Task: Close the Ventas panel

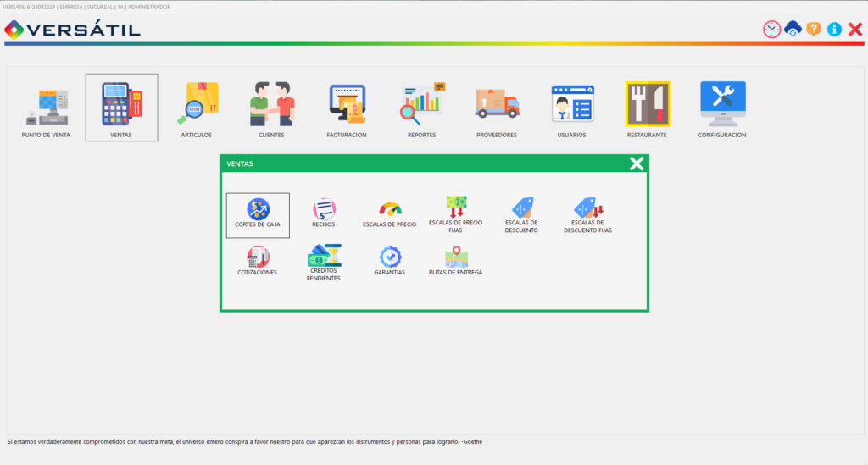Action: [x=637, y=163]
